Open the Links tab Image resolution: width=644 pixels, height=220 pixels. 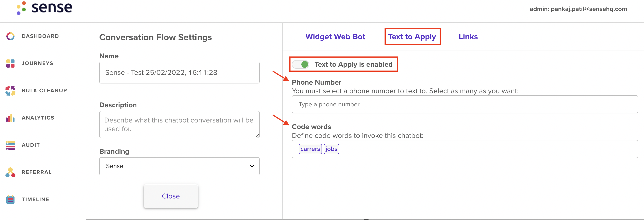[x=468, y=37]
